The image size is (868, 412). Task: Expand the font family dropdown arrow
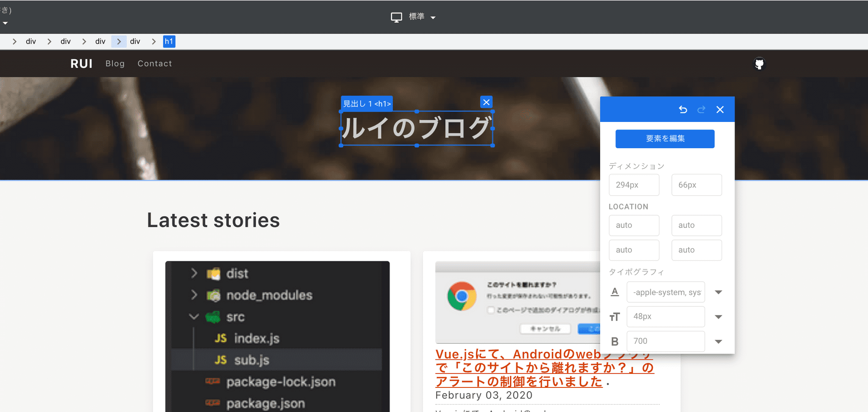pyautogui.click(x=718, y=292)
